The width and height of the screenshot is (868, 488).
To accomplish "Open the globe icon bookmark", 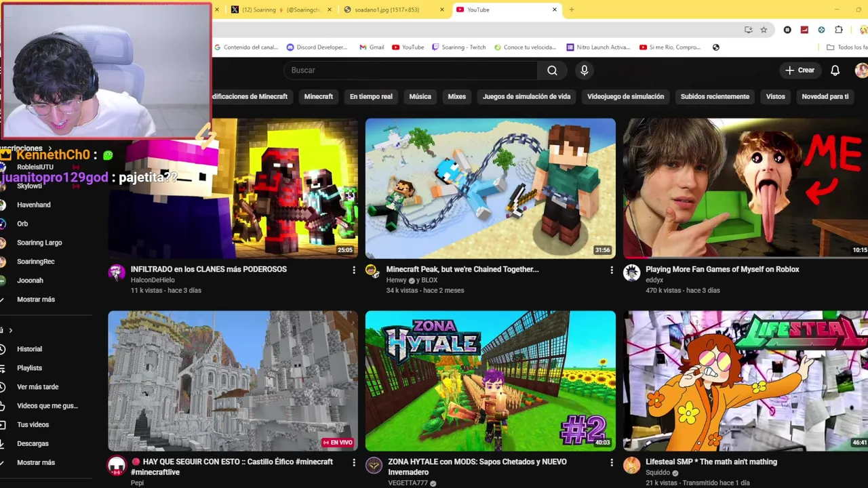I will (x=715, y=47).
